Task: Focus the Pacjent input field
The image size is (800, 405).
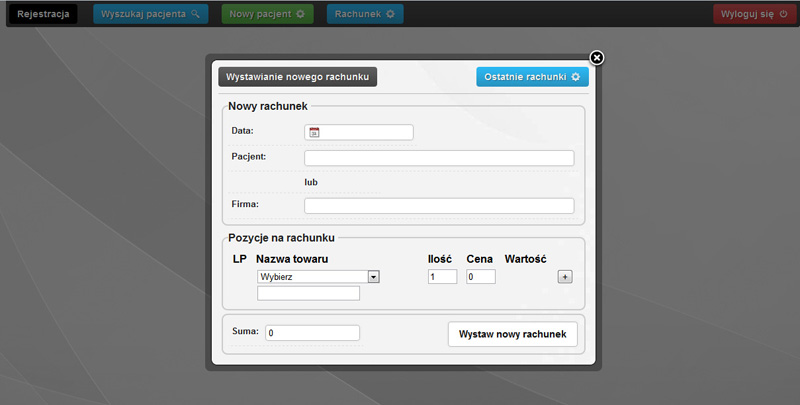Action: tap(439, 158)
